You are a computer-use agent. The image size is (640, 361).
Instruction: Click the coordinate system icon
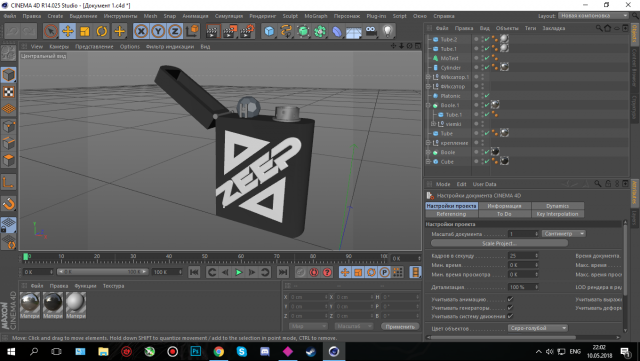(x=192, y=31)
